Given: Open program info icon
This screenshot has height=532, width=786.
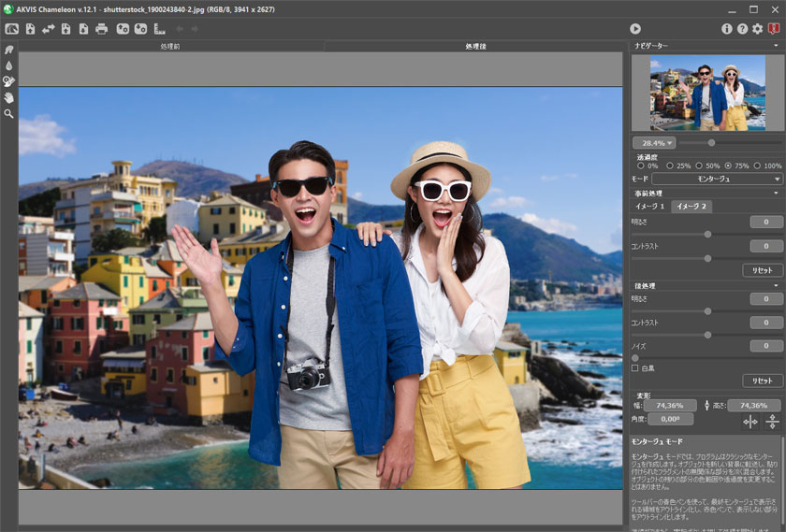Looking at the screenshot, I should [x=726, y=29].
